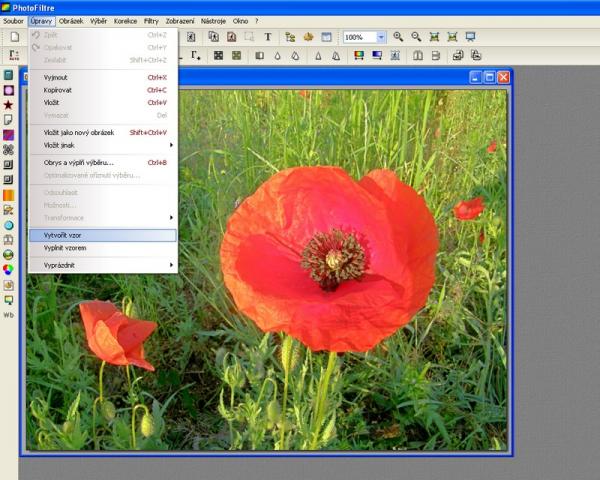Choose Kopírovat from the menu
Image resolution: width=600 pixels, height=480 pixels.
(103, 90)
